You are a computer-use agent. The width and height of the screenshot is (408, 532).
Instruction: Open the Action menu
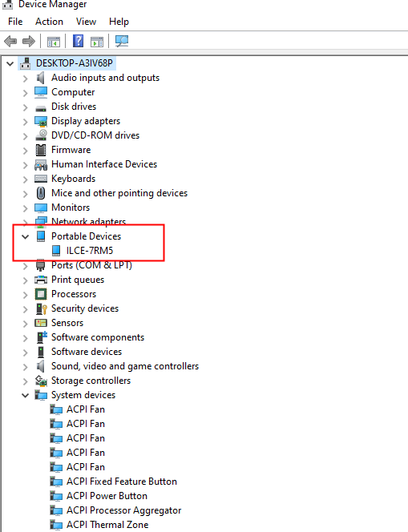pyautogui.click(x=49, y=22)
